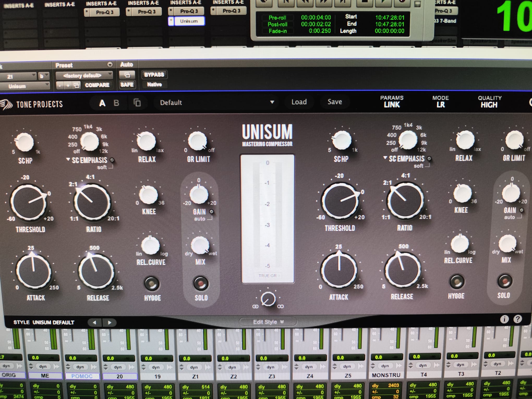
Task: Open the Pro Tools Preset menu
Action: tap(110, 64)
